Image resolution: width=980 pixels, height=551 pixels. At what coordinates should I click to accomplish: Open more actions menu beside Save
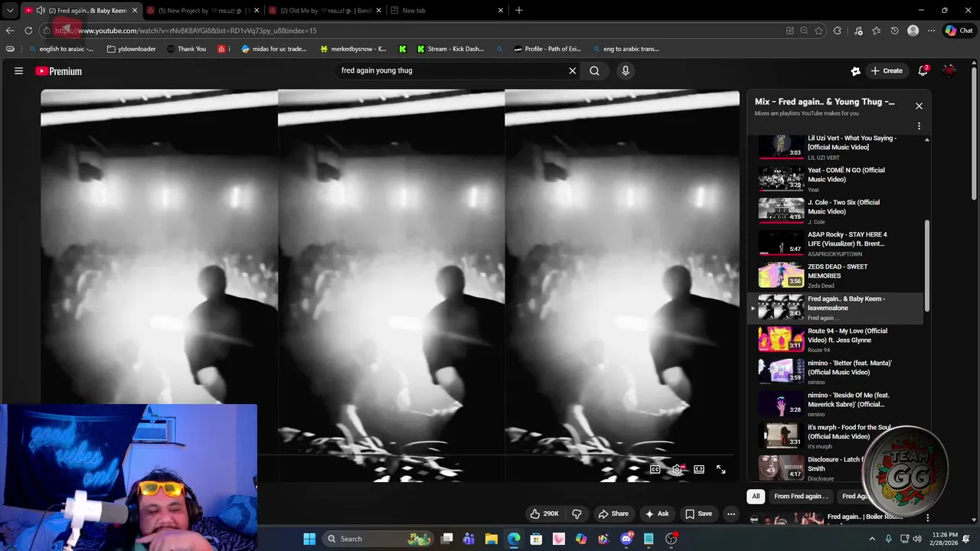pyautogui.click(x=731, y=514)
